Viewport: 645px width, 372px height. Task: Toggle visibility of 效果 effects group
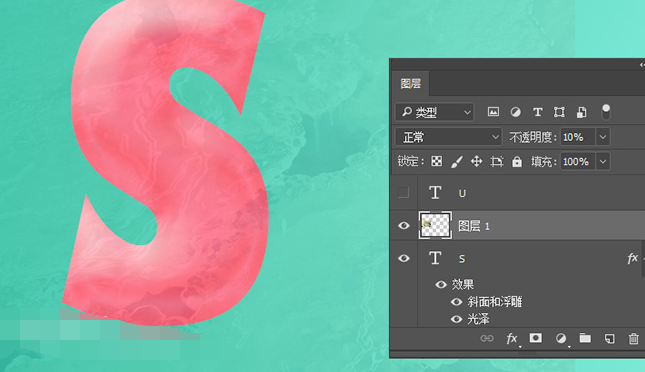(441, 284)
